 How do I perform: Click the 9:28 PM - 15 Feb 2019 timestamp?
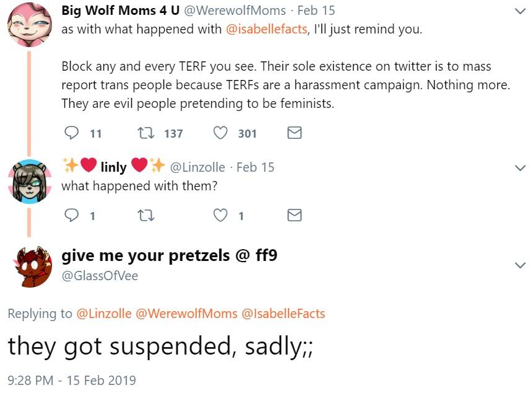click(x=72, y=379)
